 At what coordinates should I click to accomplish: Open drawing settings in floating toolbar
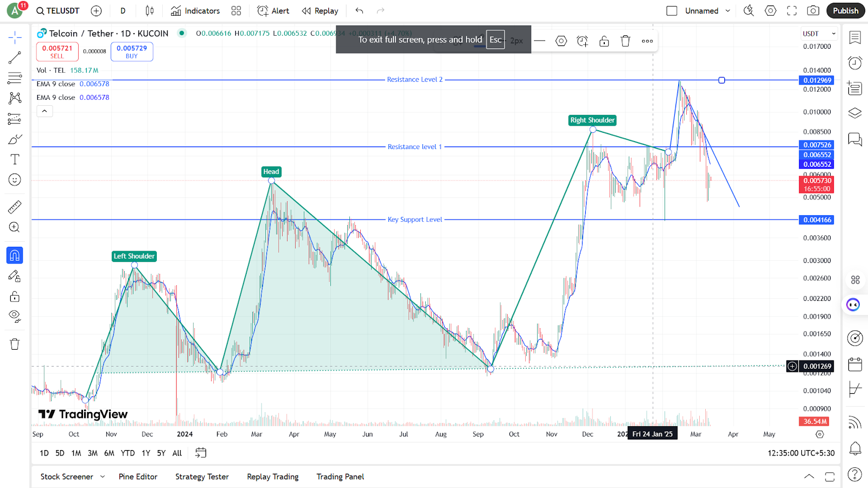561,41
